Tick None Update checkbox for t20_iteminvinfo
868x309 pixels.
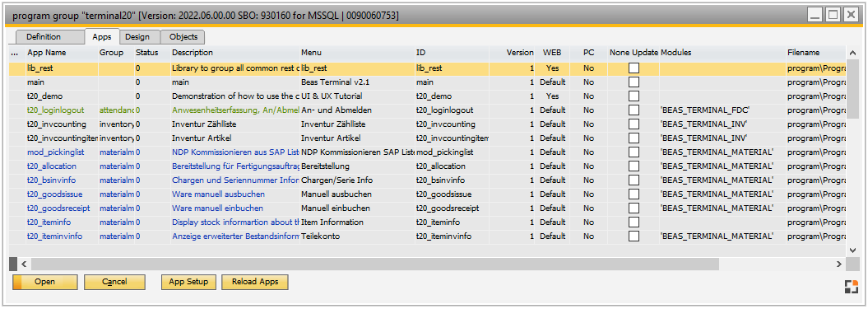(634, 236)
